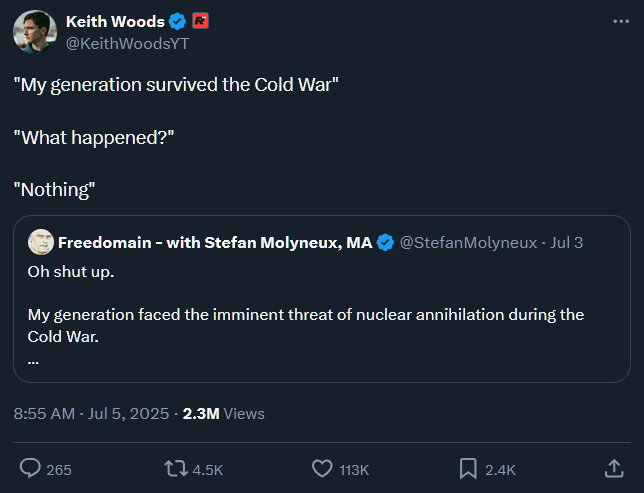Viewport: 644px width, 493px height.
Task: Click the Jul 3 quoted post date
Action: point(566,243)
